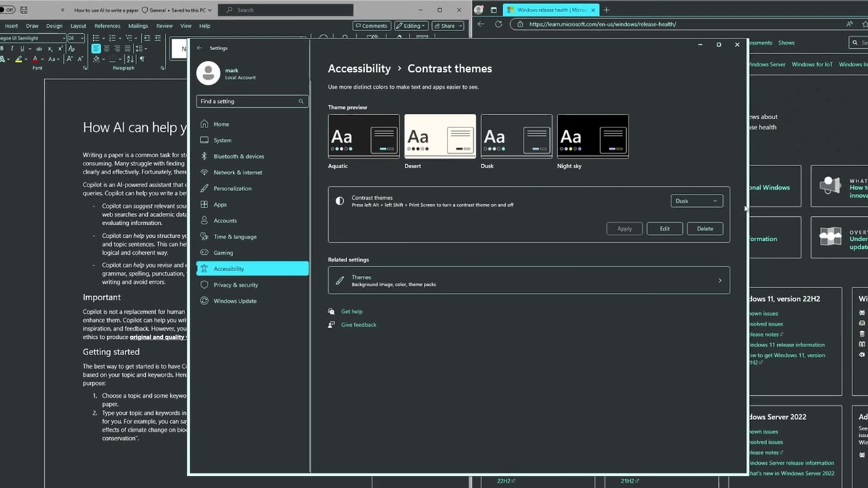868x488 pixels.
Task: Open the Review tab in Word
Action: coord(164,26)
